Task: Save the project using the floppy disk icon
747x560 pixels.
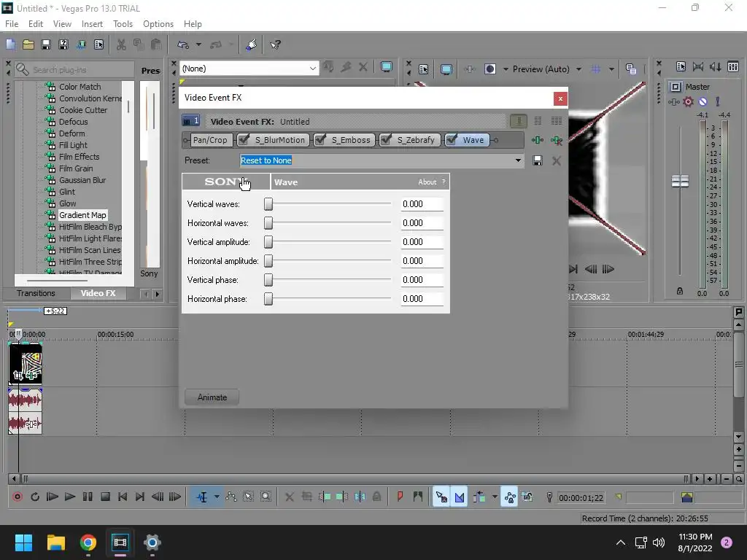Action: click(x=46, y=44)
